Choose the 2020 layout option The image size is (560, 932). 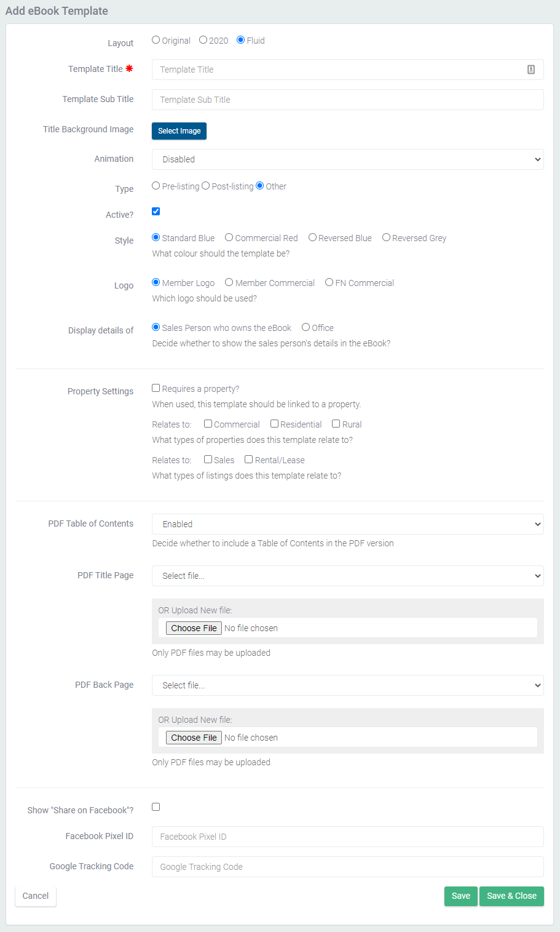203,40
